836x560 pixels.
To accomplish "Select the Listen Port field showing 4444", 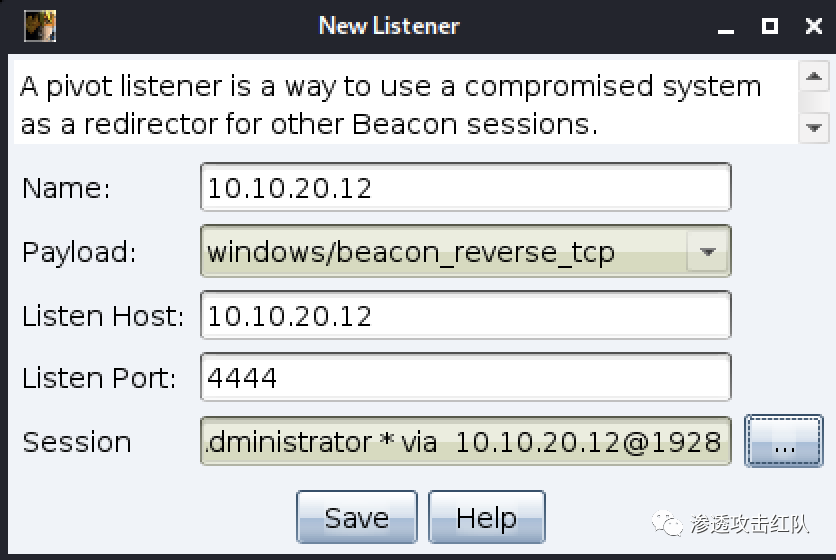I will pos(465,378).
